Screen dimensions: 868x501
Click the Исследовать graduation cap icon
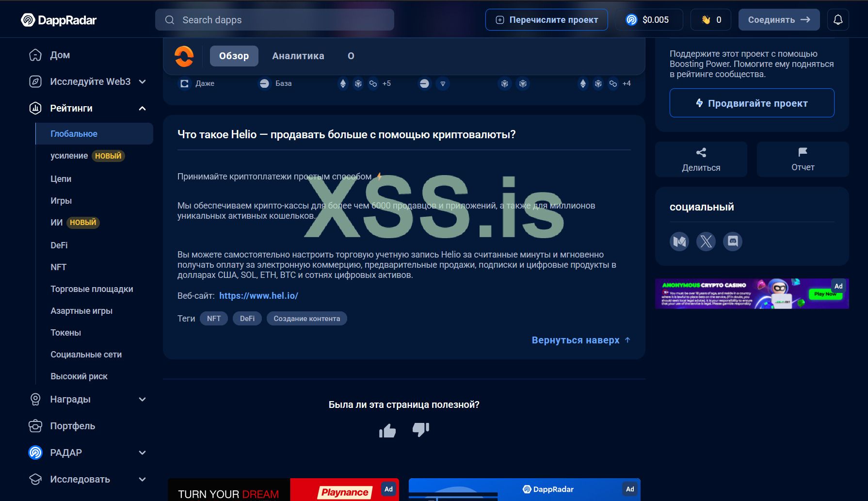click(35, 479)
